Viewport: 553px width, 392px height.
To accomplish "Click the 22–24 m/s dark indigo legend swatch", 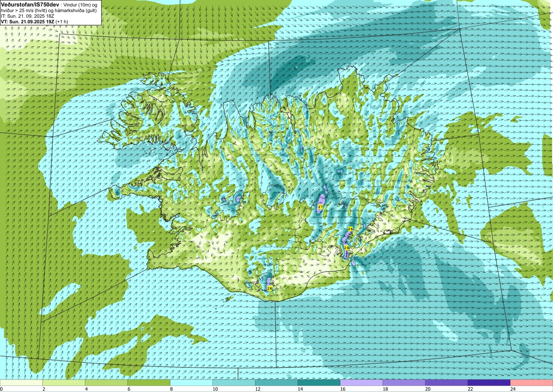I will pyautogui.click(x=489, y=383).
